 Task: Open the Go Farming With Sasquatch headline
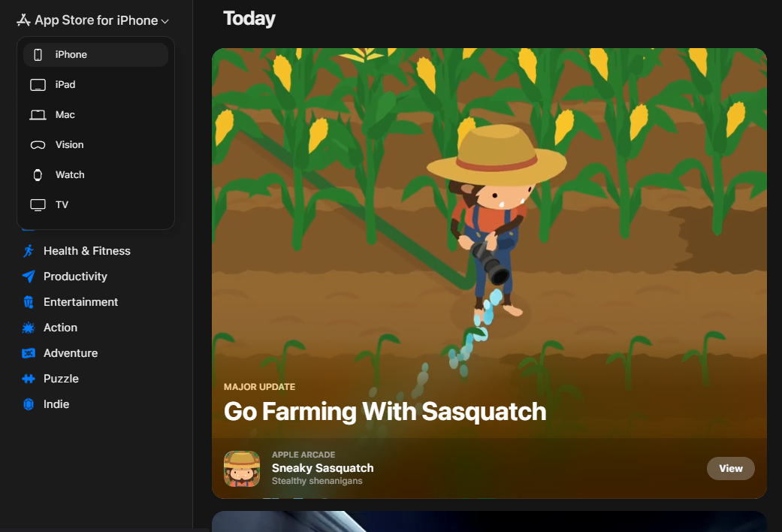point(385,412)
